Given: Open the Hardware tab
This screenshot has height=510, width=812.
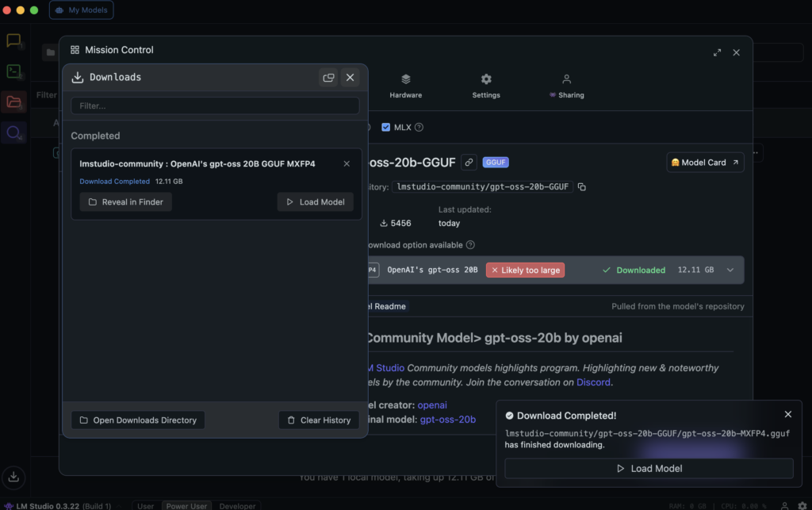Looking at the screenshot, I should [x=405, y=86].
